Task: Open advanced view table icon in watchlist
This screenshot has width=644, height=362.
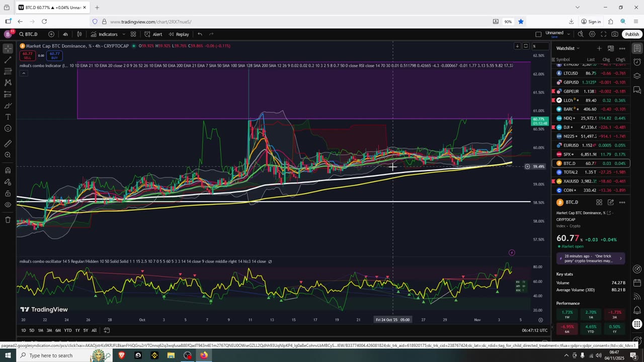Action: click(x=611, y=48)
